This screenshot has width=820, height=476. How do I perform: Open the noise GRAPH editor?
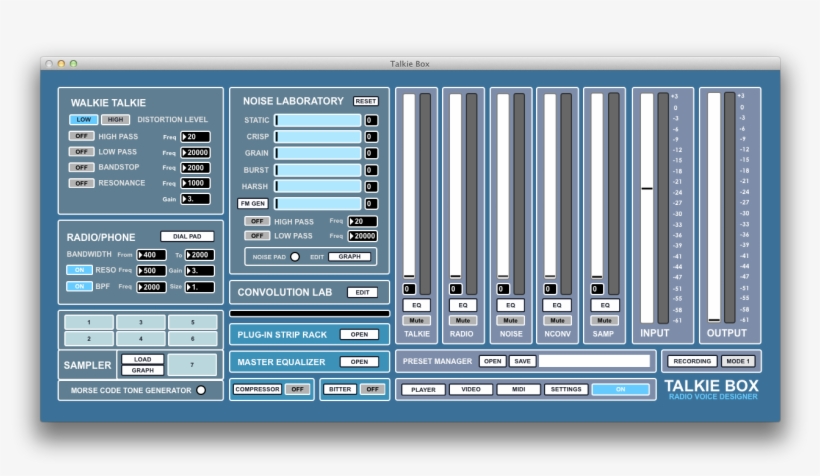349,257
